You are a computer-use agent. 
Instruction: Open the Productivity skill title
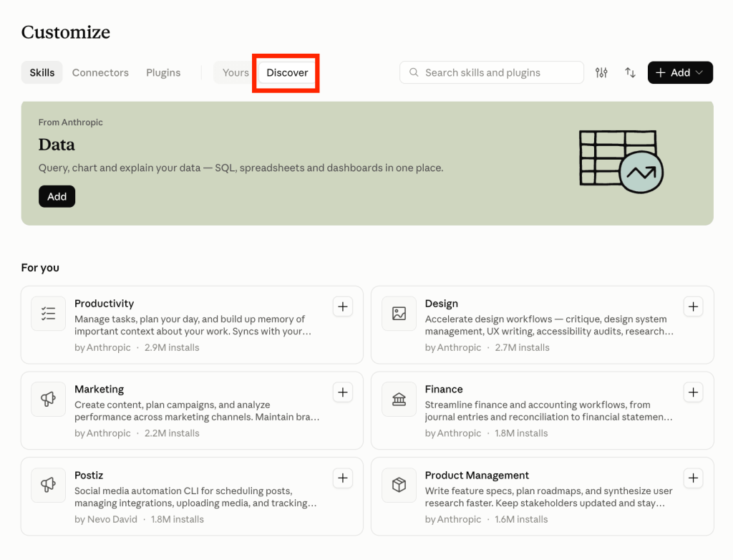coord(105,303)
